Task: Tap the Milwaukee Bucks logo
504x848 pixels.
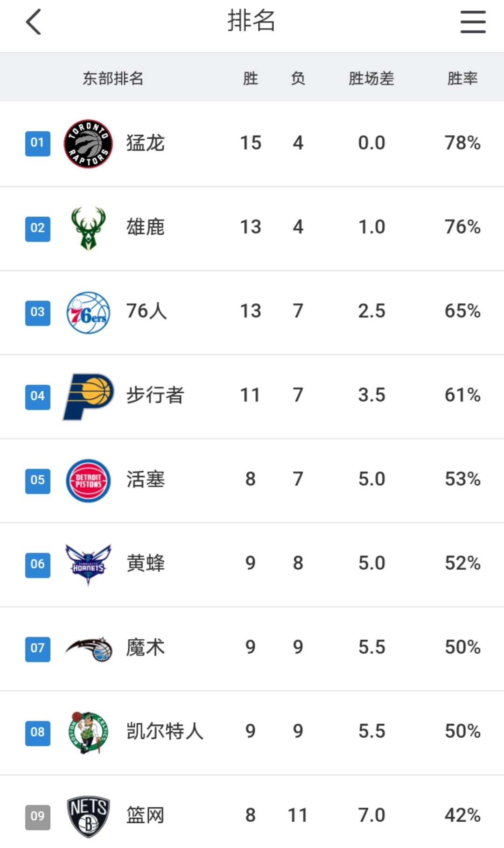Action: point(88,228)
